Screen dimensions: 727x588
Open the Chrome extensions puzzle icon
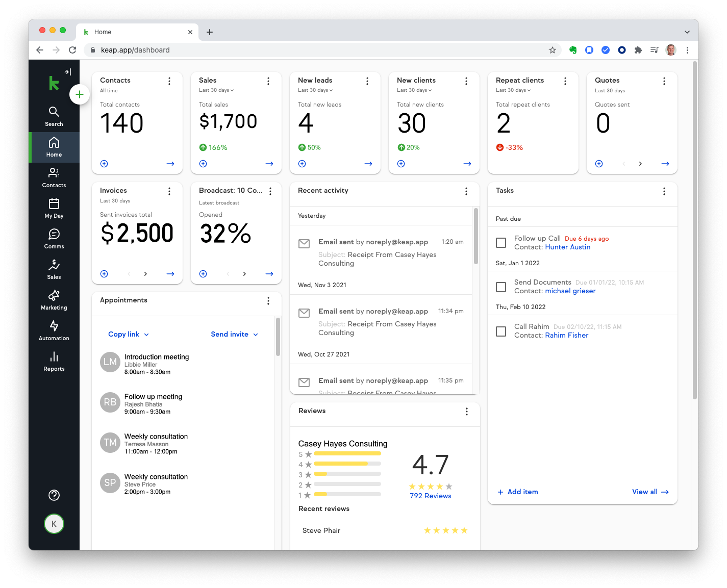(638, 50)
